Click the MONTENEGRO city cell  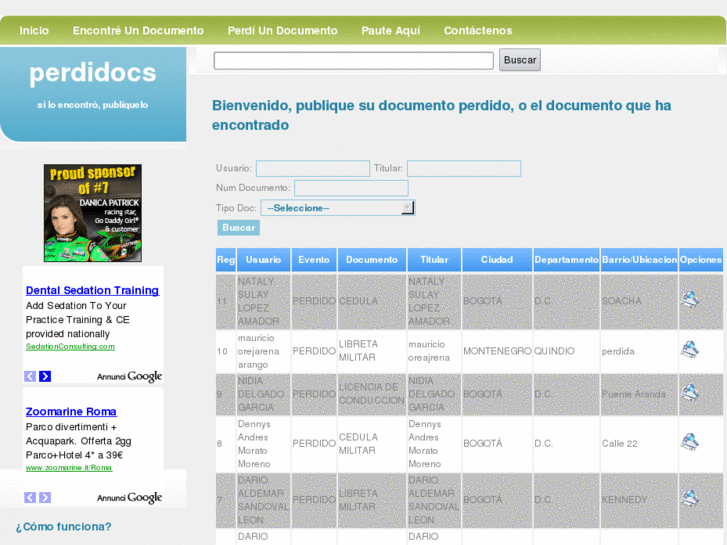pyautogui.click(x=497, y=351)
